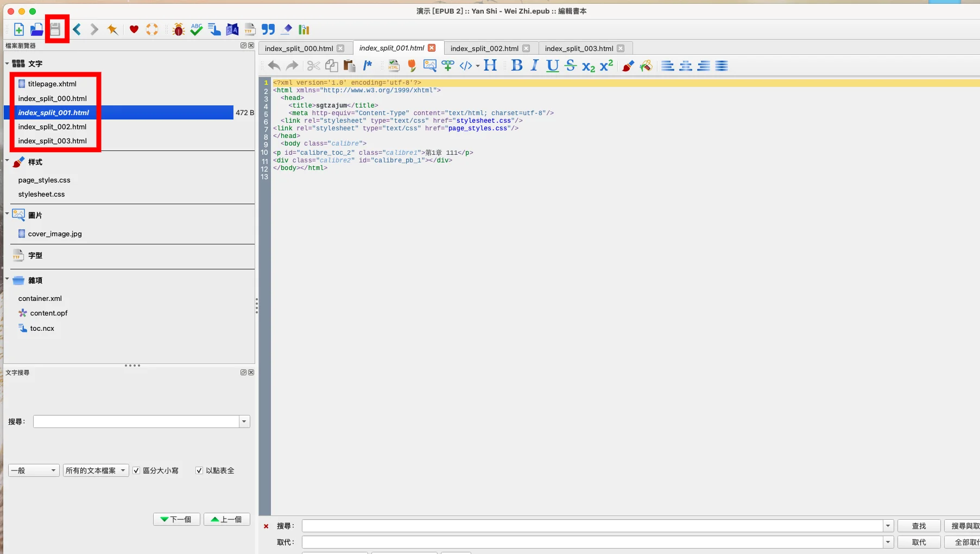Toggle the 區分大小寫 checkbox
The width and height of the screenshot is (980, 554).
136,470
